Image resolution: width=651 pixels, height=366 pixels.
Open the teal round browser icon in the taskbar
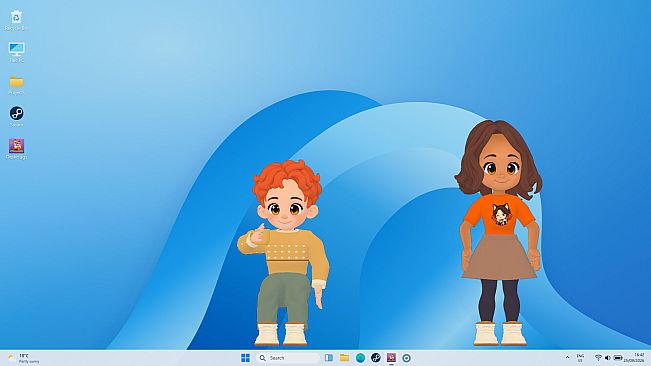[360, 358]
